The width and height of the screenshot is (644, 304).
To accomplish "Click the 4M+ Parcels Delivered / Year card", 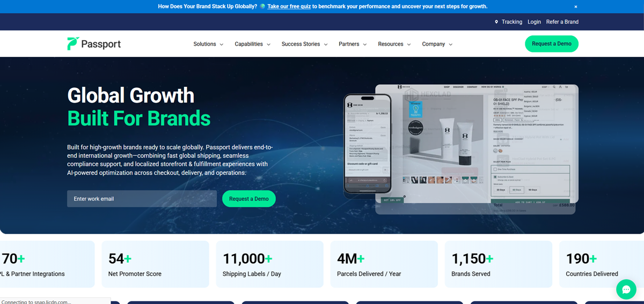I will point(384,264).
